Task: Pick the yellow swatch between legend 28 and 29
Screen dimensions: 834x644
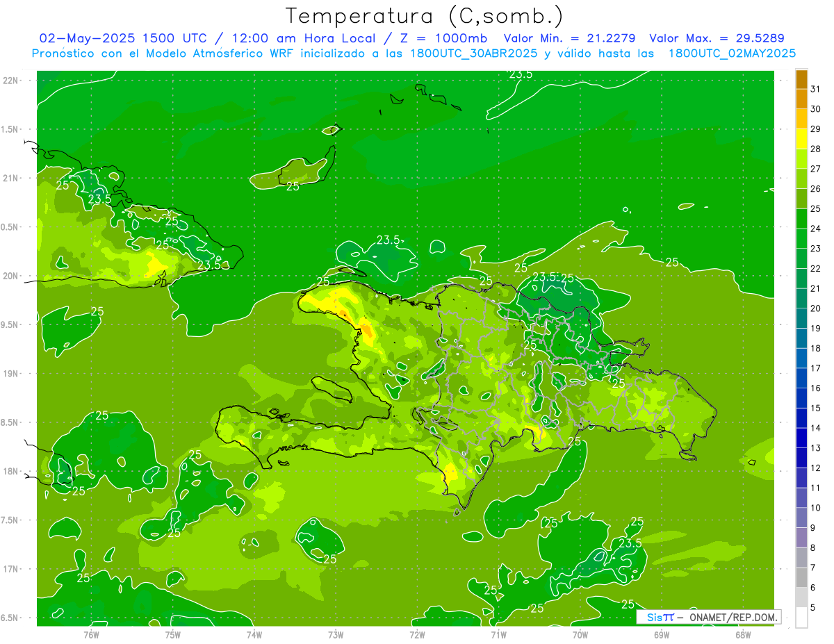Action: point(801,139)
